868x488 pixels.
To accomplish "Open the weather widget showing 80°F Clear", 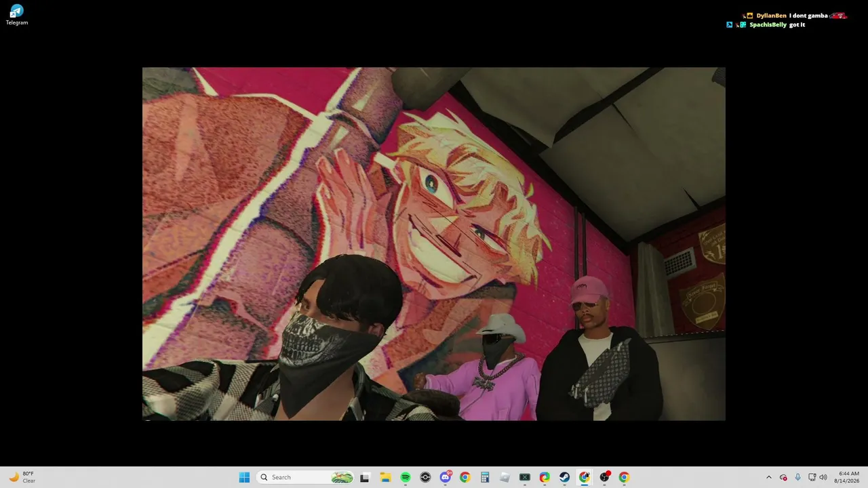I will click(22, 477).
